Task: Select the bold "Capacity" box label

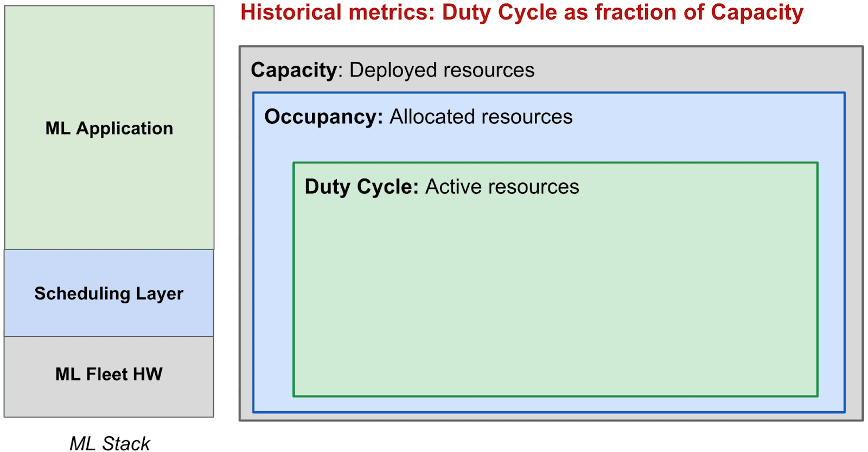Action: click(294, 70)
